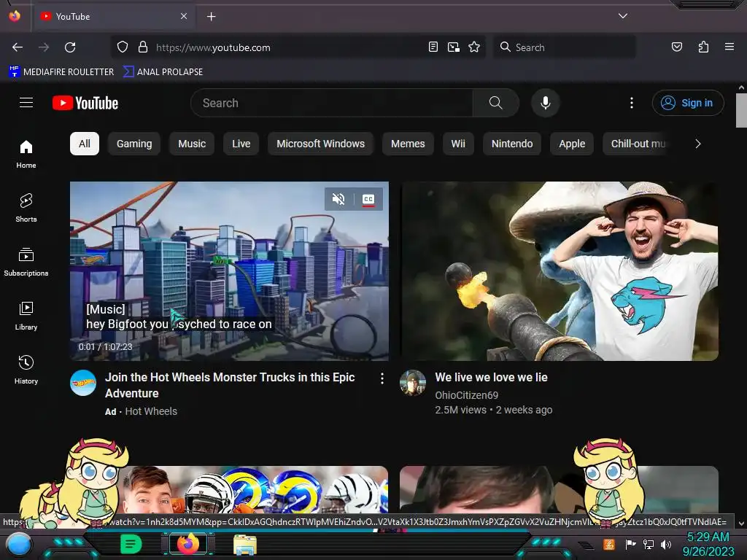Image resolution: width=747 pixels, height=560 pixels.
Task: Click the Hot Wheels channel avatar
Action: tap(83, 383)
